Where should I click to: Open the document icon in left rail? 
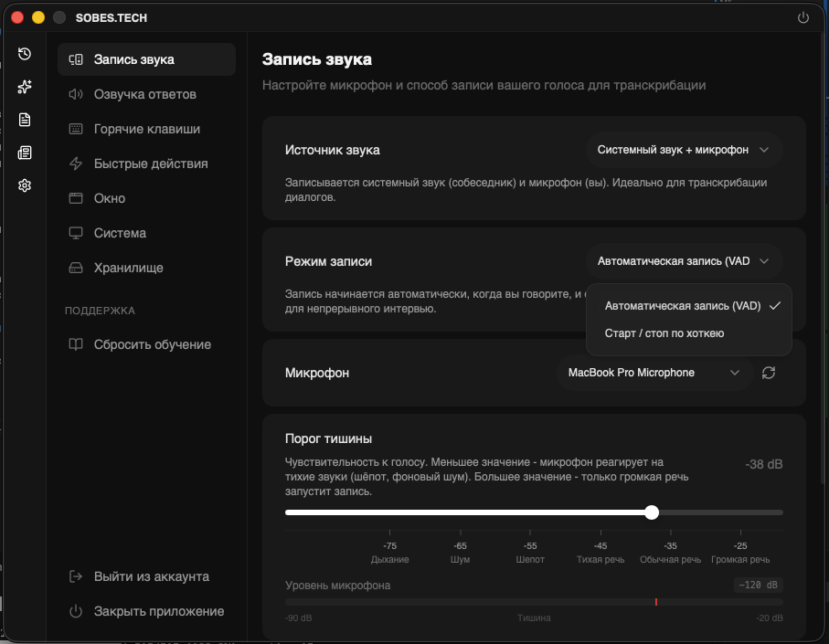pyautogui.click(x=25, y=120)
